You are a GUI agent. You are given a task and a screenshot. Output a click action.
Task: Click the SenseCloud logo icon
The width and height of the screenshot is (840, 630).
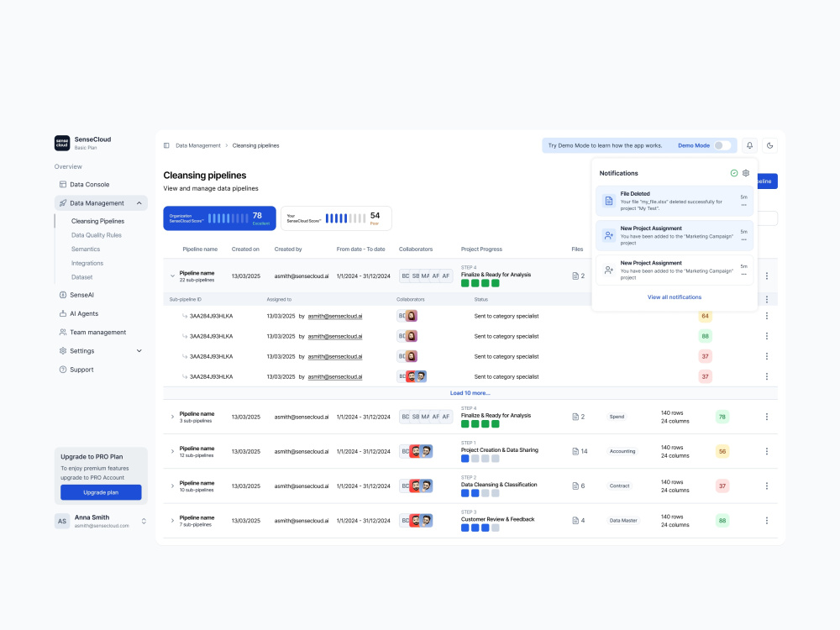point(62,143)
